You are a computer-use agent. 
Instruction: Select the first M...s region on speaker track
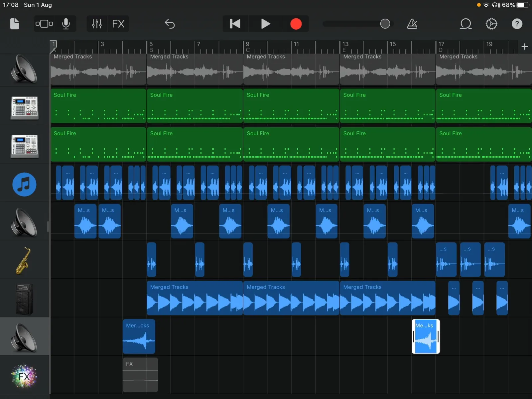tap(85, 221)
